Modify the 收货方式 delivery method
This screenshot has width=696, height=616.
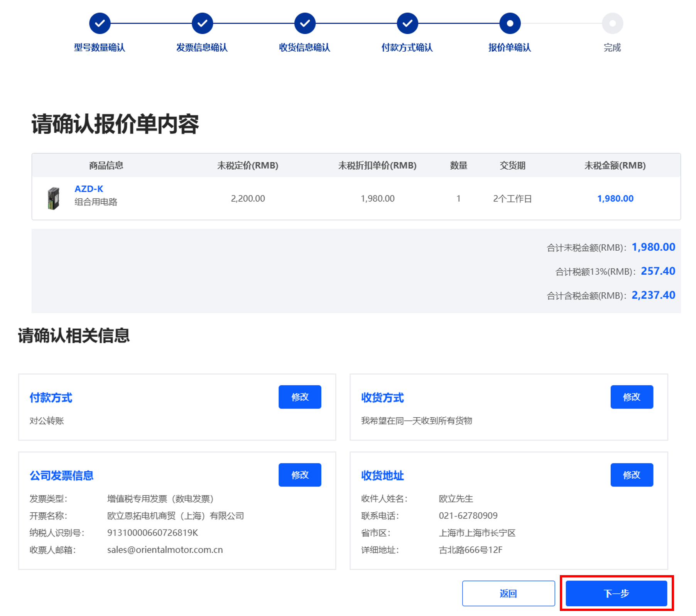pos(632,397)
